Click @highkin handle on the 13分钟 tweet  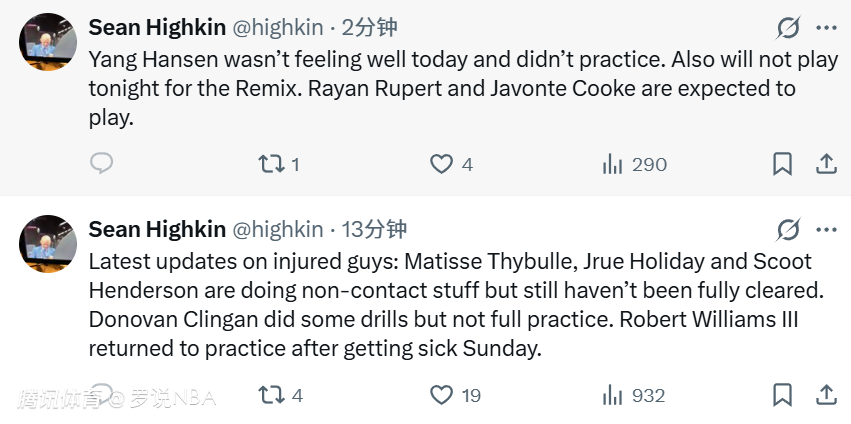tap(278, 230)
